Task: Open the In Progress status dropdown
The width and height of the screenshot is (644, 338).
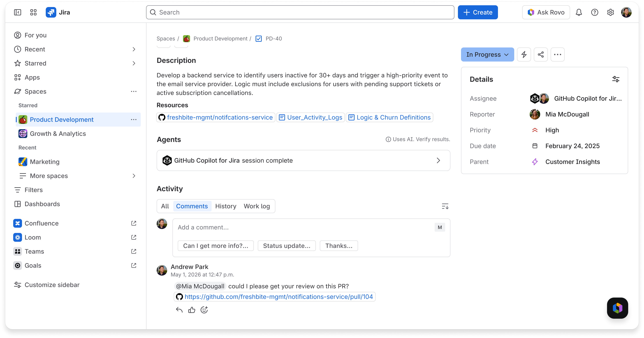Action: [x=487, y=55]
